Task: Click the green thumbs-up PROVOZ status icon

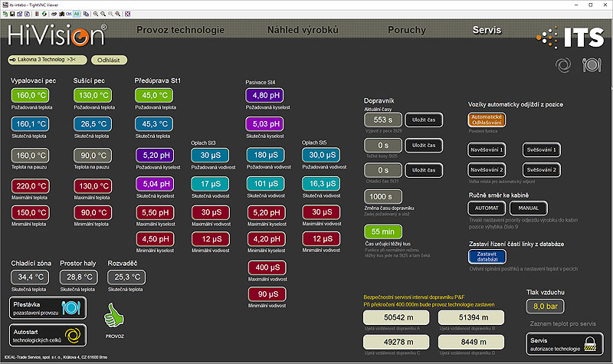Action: tap(113, 316)
